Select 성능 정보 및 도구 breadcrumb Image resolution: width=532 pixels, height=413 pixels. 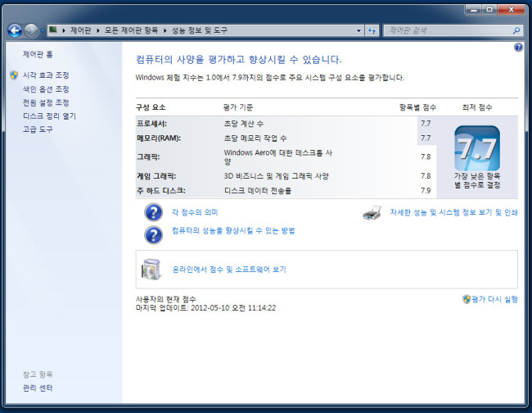(200, 30)
